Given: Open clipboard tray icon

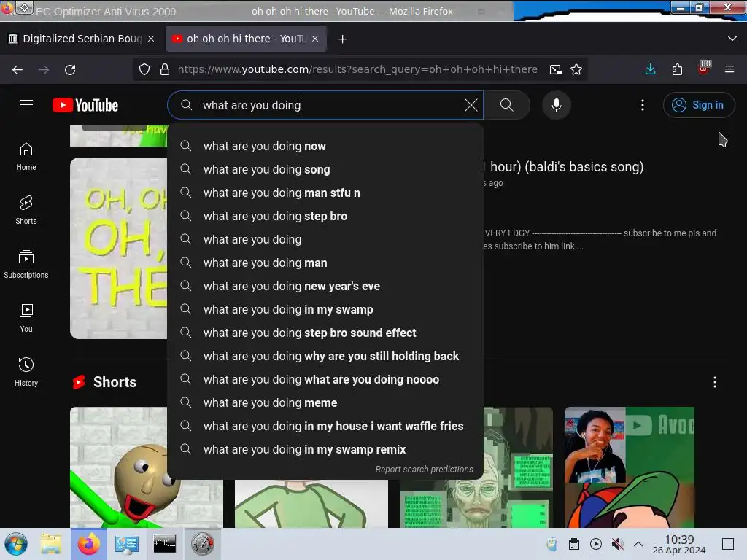Looking at the screenshot, I should (x=574, y=544).
